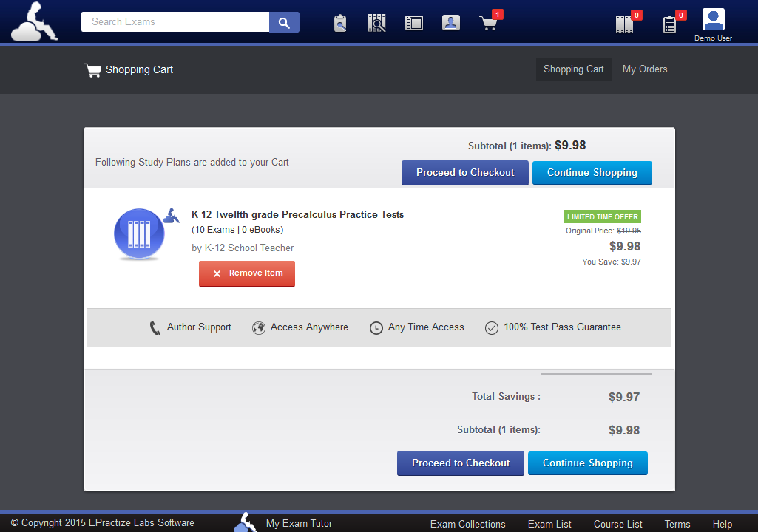
Task: Open the book collection search icon
Action: click(x=377, y=23)
